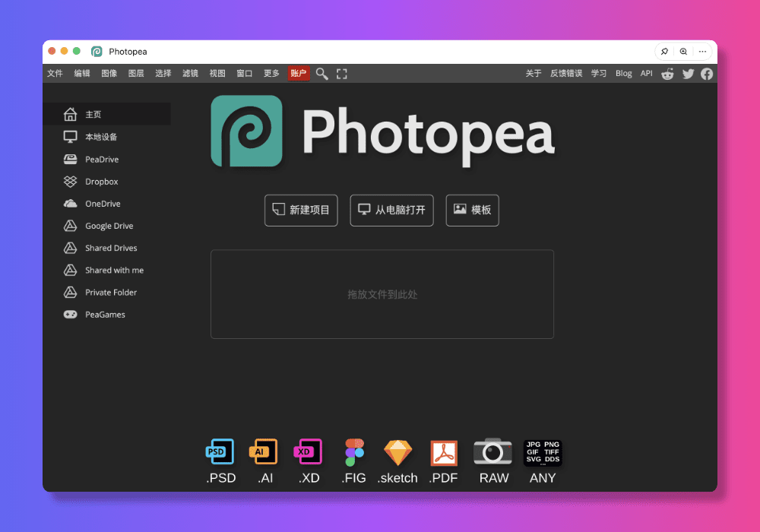This screenshot has width=760, height=532.
Task: Open Dropbox in the sidebar
Action: tap(106, 181)
